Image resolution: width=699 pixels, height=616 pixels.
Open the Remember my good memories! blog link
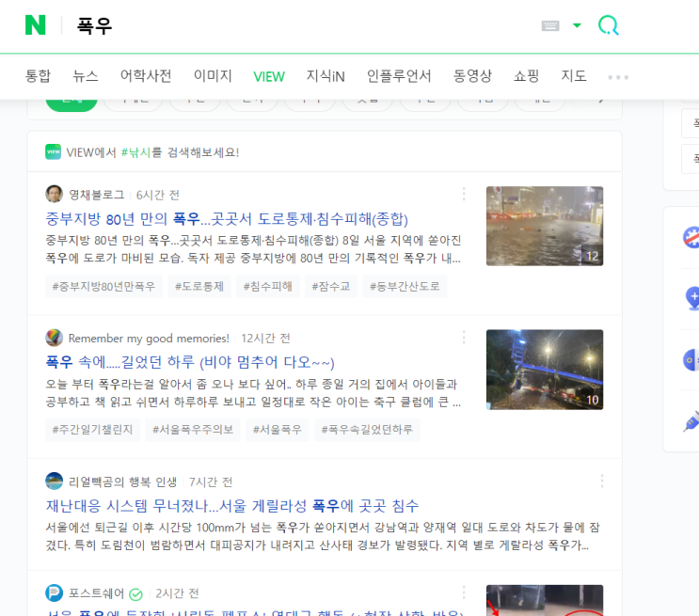pos(149,339)
